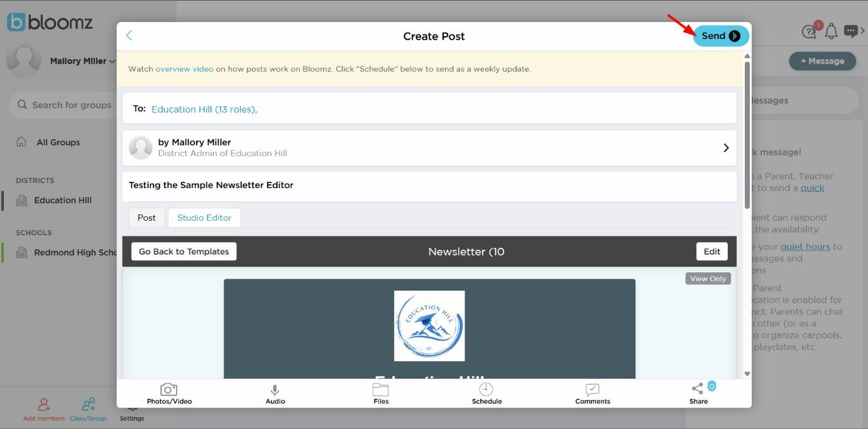Click the + Message button
The height and width of the screenshot is (429, 868).
click(x=822, y=61)
